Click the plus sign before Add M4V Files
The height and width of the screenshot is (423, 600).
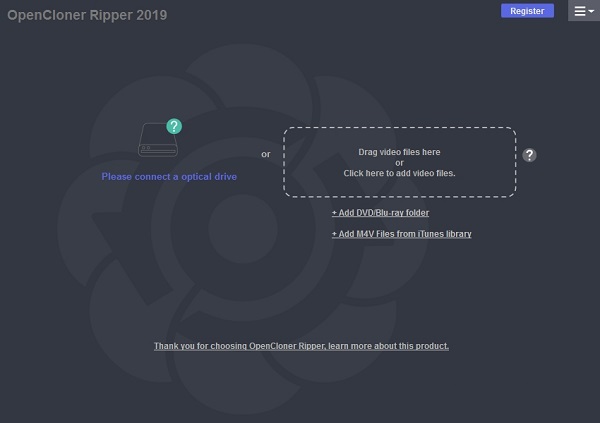(334, 234)
